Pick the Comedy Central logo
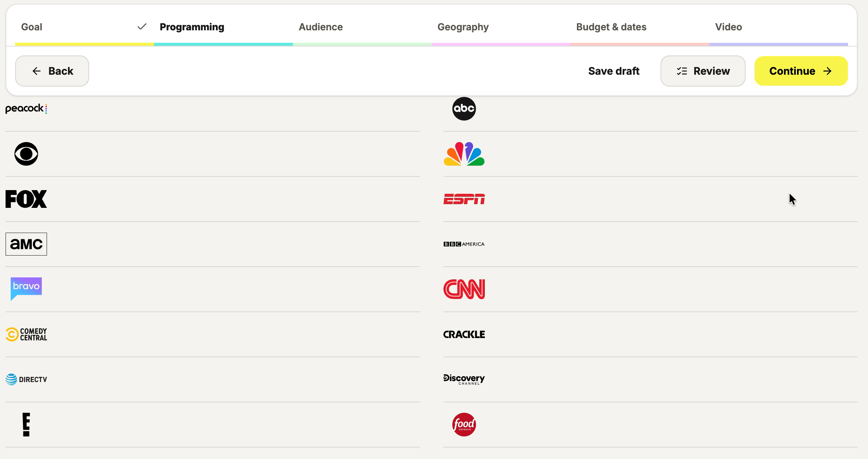The image size is (868, 459). point(26,334)
